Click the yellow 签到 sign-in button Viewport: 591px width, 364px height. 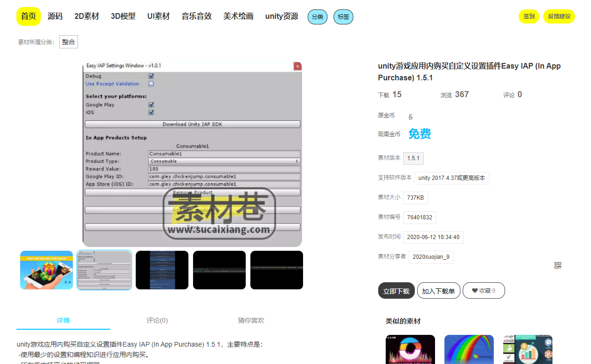coord(529,16)
